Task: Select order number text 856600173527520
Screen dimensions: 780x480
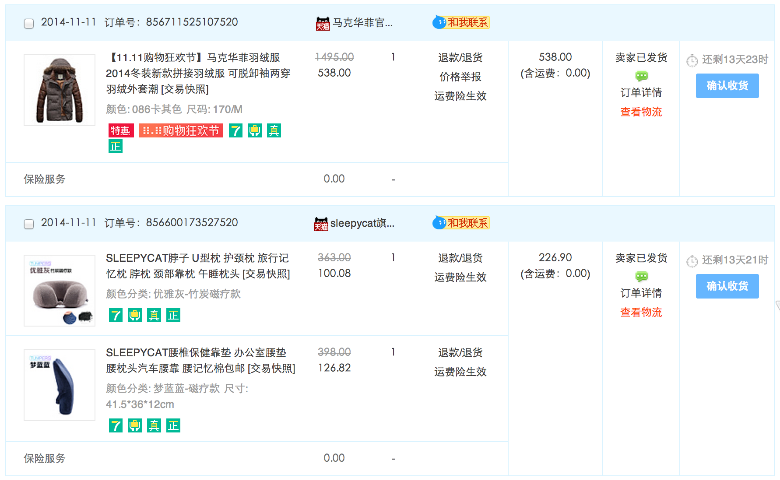Action: coord(192,222)
